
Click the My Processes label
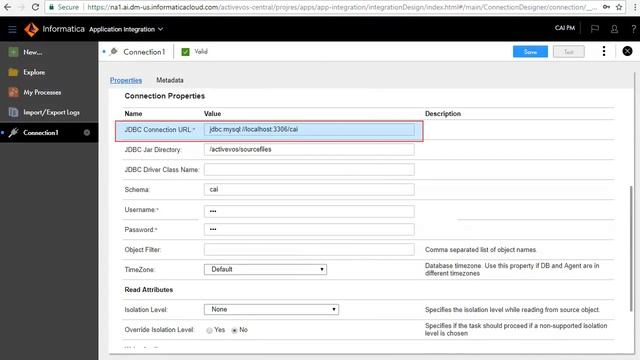[x=42, y=92]
